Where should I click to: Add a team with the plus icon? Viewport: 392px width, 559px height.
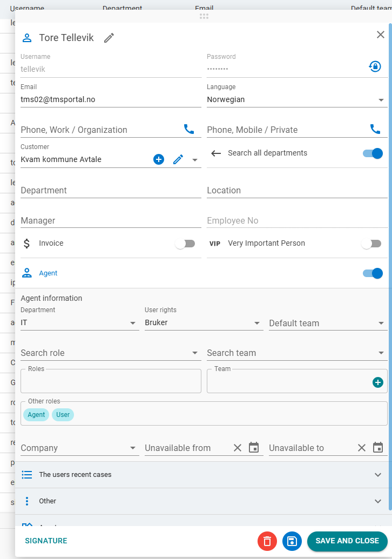tap(377, 382)
